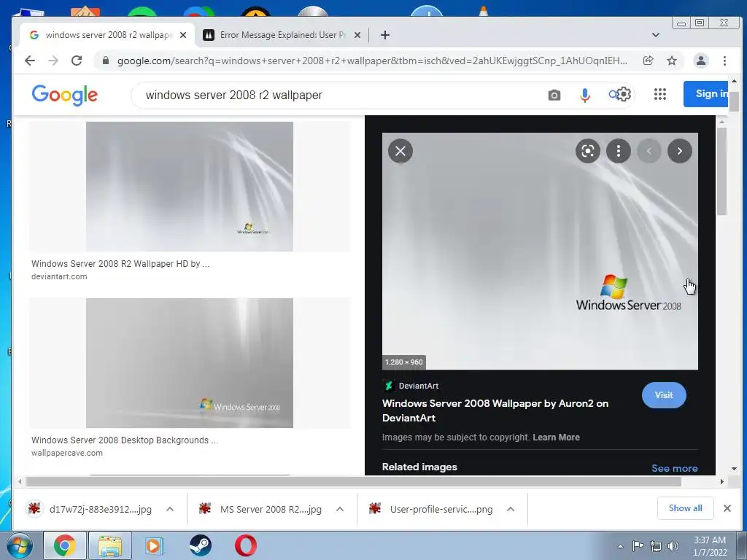Viewport: 747px width, 560px height.
Task: Click the blue Sign in button
Action: pyautogui.click(x=707, y=94)
